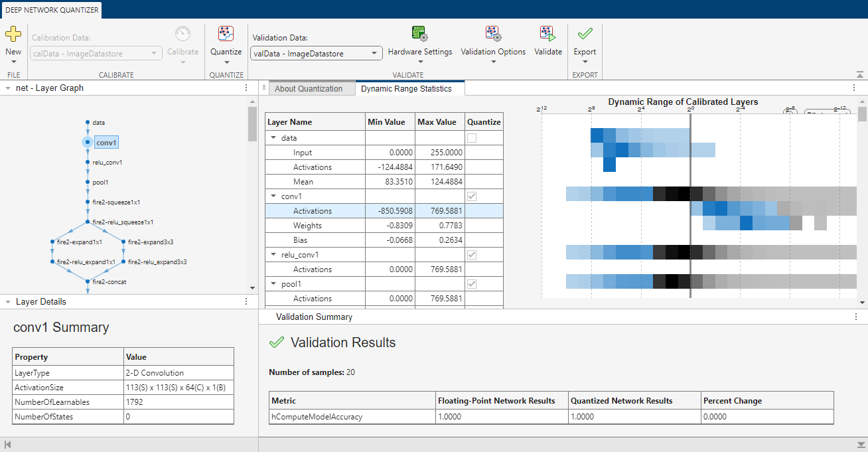Screen dimensions: 868x452
Task: Click the Export green checkmark icon
Action: click(x=585, y=34)
